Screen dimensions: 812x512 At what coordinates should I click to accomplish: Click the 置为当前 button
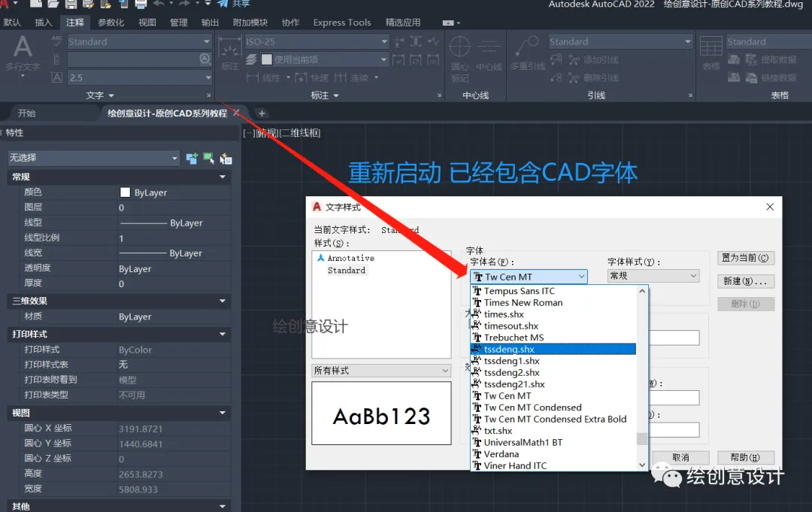coord(745,258)
